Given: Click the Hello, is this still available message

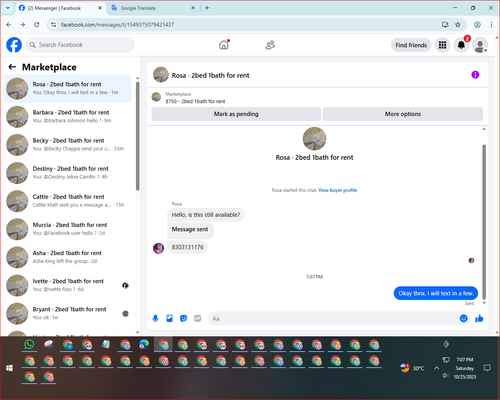Looking at the screenshot, I should coord(206,215).
